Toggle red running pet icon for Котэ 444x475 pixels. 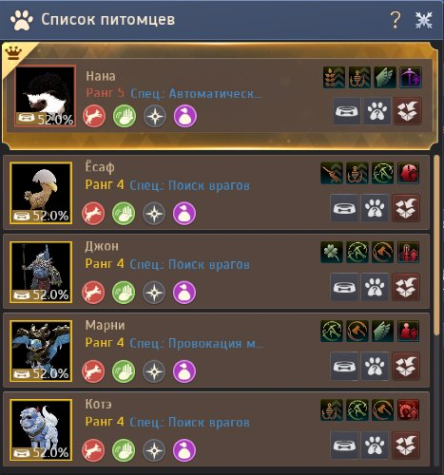click(x=93, y=450)
